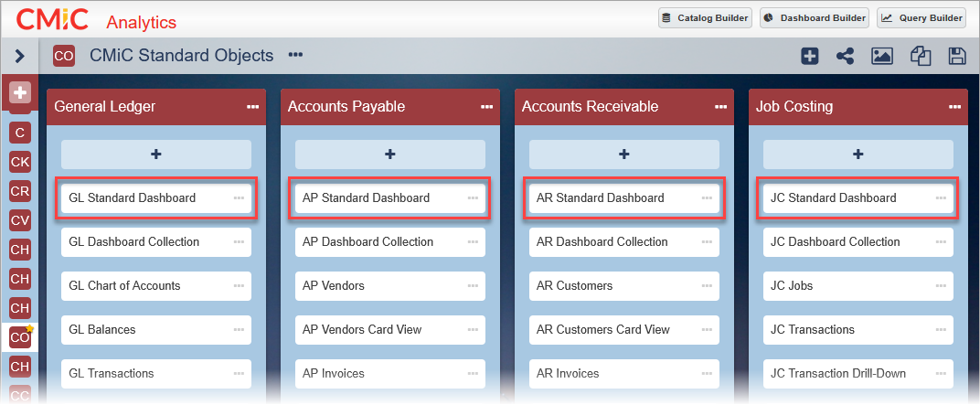Open the Query Builder
980x405 pixels.
pyautogui.click(x=921, y=18)
